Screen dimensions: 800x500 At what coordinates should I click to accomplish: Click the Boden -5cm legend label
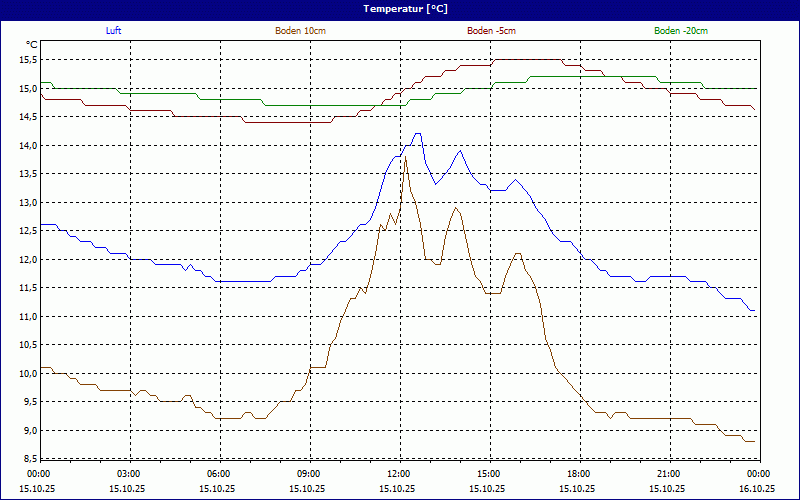491,31
